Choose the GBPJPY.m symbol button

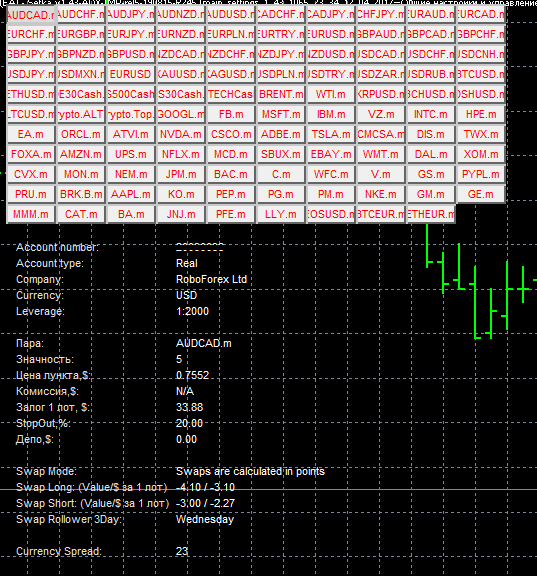pos(31,55)
